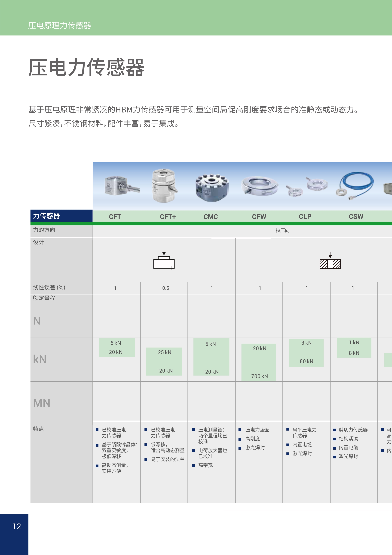The width and height of the screenshot is (392, 555).
Task: Click the page number 12
Action: (x=17, y=526)
